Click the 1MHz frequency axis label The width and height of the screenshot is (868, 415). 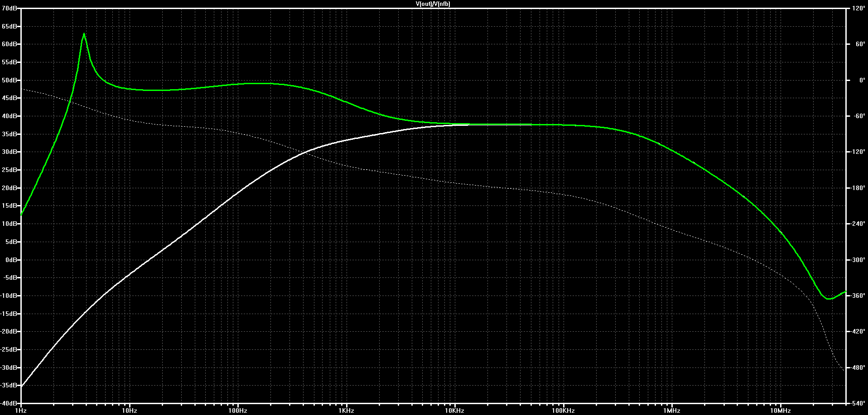pyautogui.click(x=672, y=410)
